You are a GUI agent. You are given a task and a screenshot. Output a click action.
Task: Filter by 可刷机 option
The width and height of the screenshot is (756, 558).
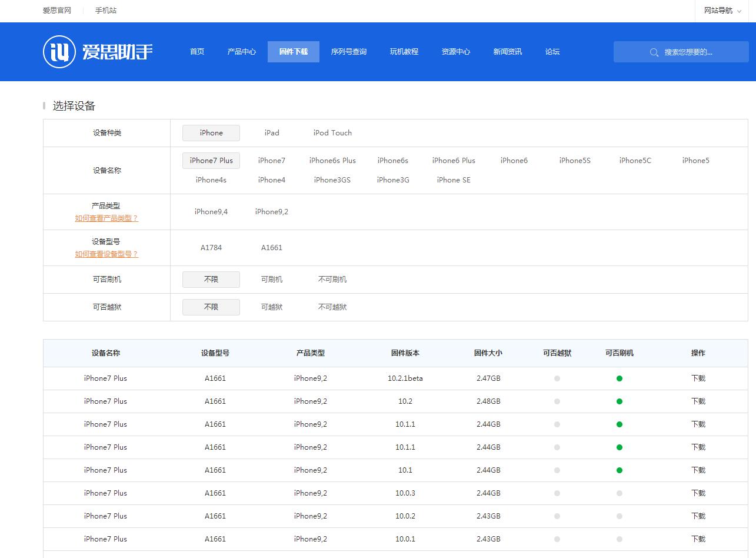271,280
